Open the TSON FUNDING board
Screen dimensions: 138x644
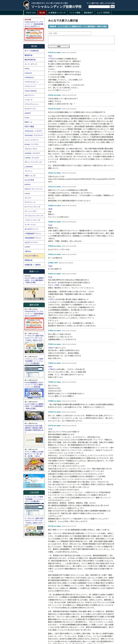34,91
